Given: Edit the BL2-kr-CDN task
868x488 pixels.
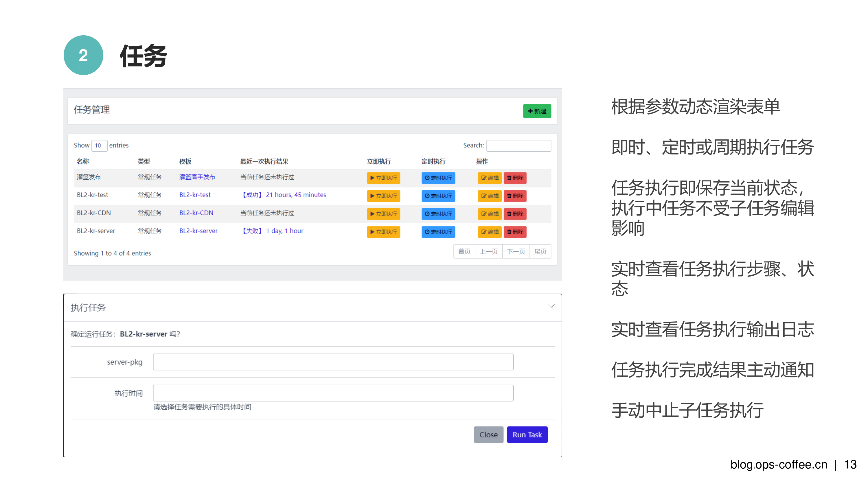Looking at the screenshot, I should click(x=489, y=214).
